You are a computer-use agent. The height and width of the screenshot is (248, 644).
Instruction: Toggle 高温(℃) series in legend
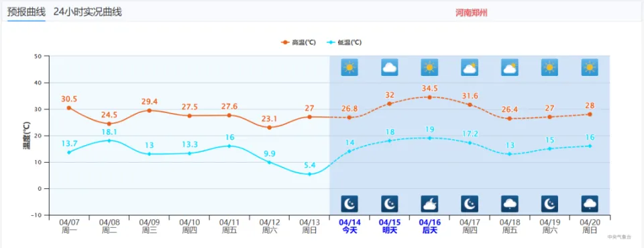pyautogui.click(x=298, y=42)
